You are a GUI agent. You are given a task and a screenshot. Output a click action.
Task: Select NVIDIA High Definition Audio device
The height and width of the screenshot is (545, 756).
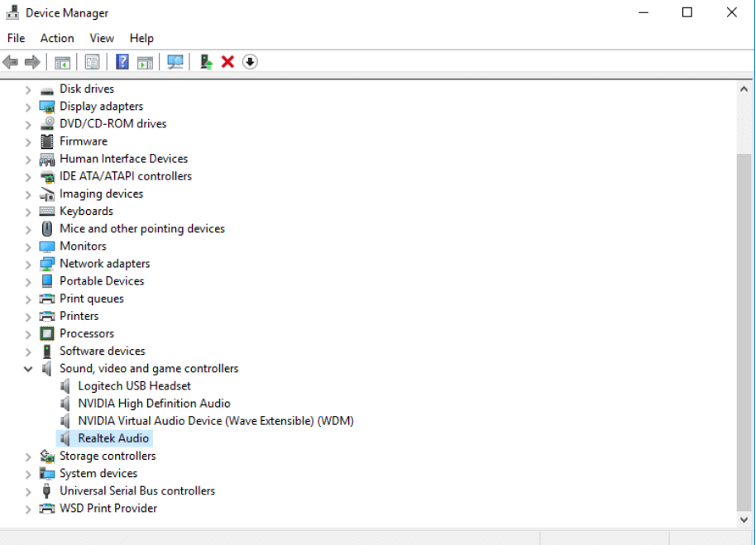[154, 404]
